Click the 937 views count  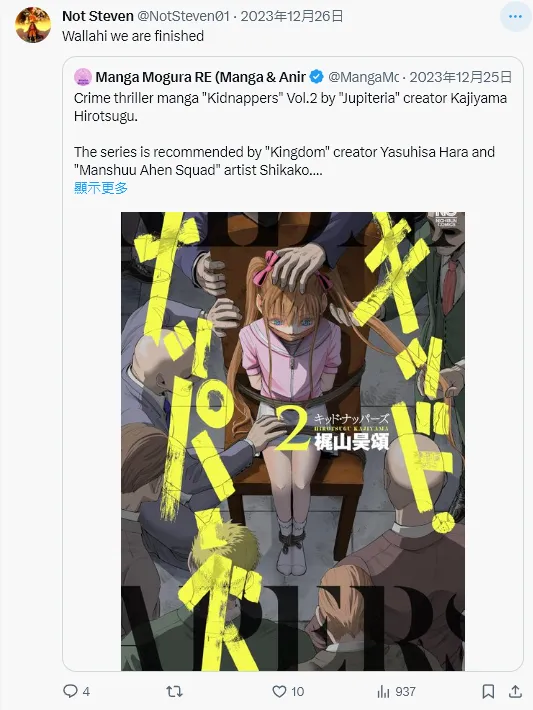point(405,691)
